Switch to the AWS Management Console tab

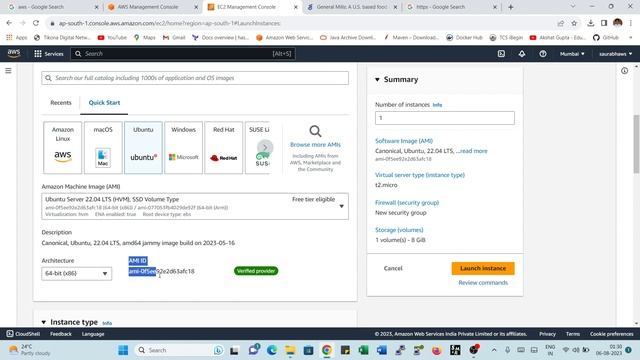152,7
